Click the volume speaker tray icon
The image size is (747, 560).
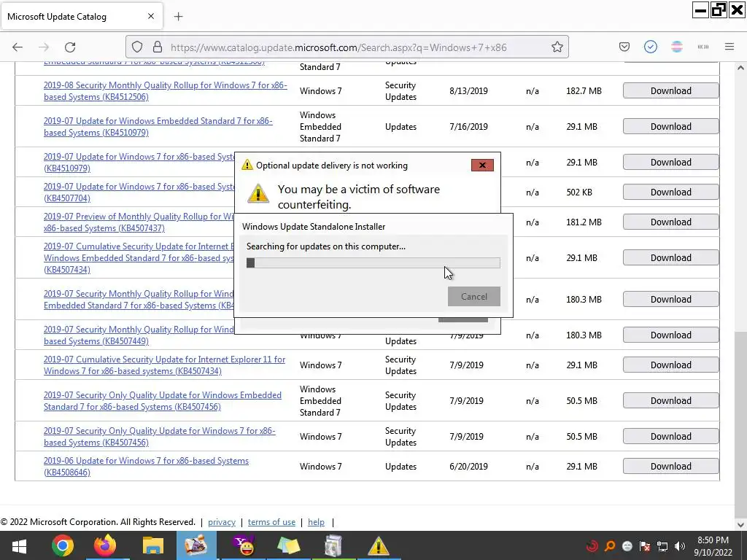tap(680, 546)
